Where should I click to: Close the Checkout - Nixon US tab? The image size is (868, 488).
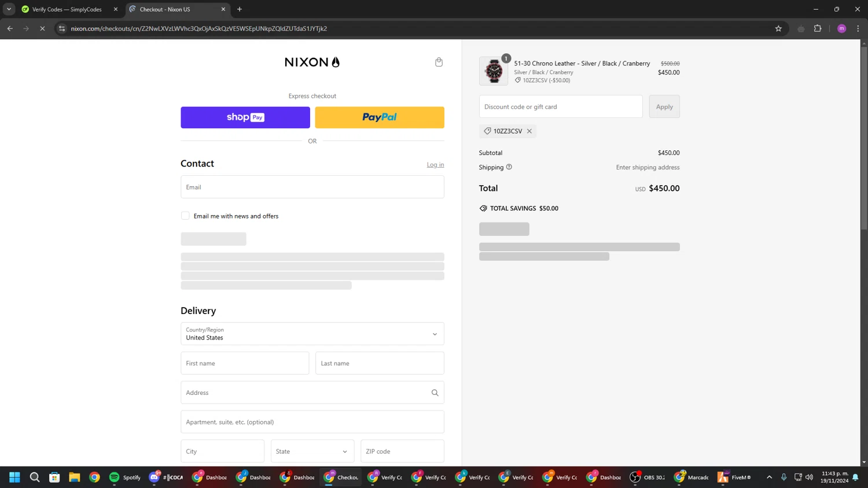tap(223, 9)
